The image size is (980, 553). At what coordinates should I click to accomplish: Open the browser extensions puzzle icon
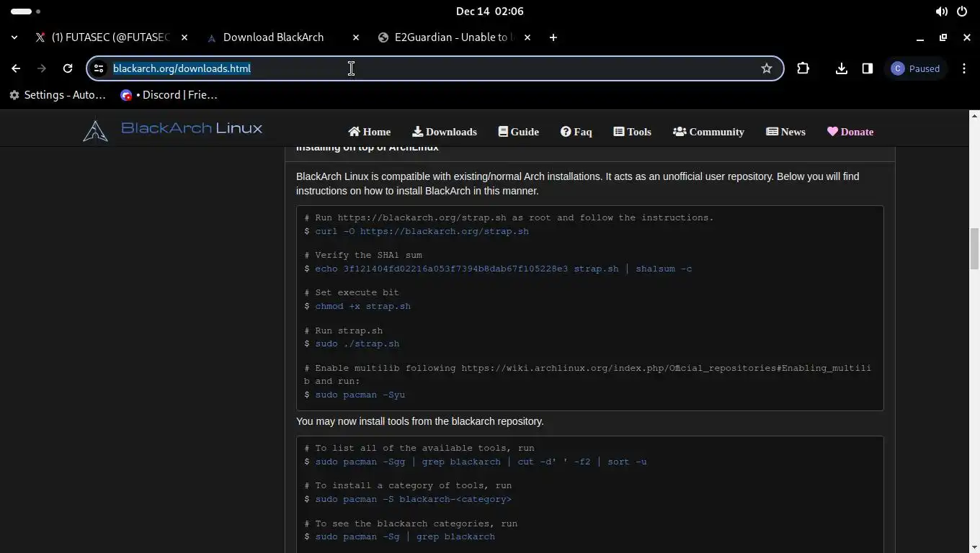click(x=803, y=68)
